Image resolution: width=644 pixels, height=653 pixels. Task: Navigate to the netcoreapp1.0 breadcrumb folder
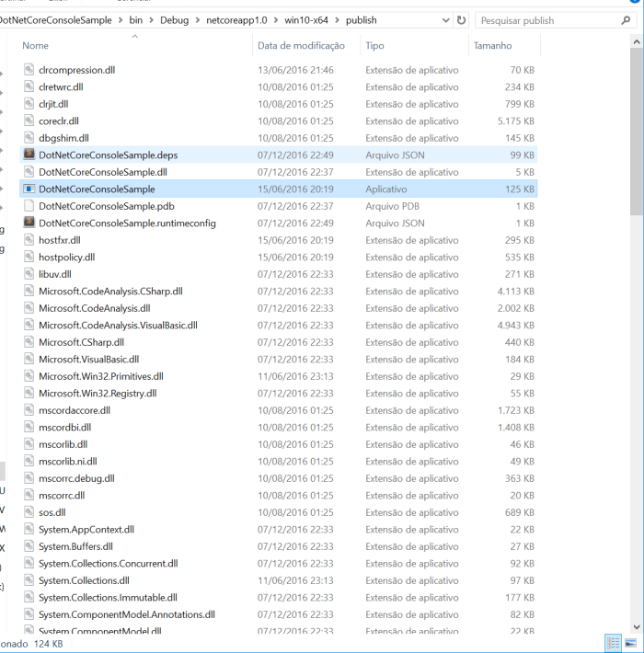tap(236, 20)
